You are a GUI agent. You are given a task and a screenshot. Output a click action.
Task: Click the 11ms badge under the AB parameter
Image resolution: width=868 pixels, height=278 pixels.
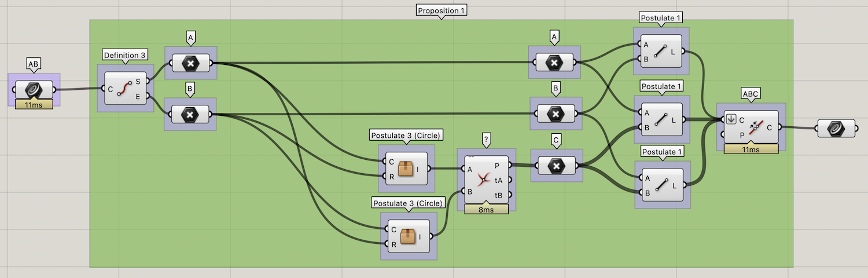point(34,104)
